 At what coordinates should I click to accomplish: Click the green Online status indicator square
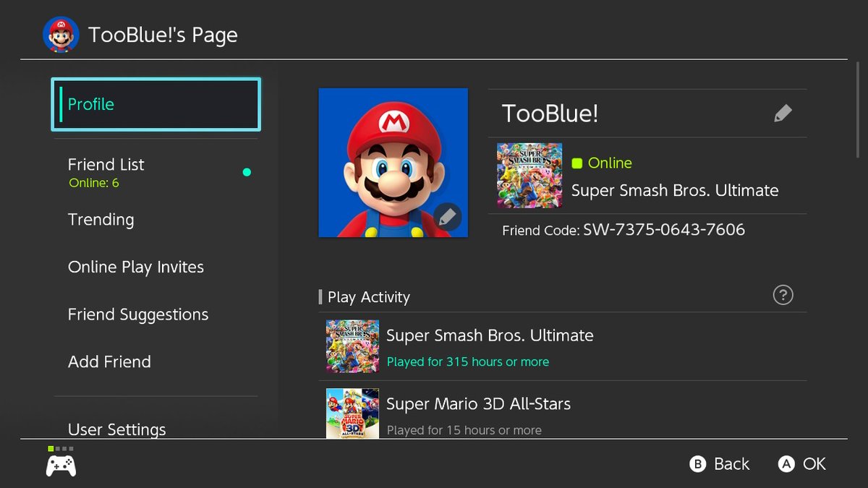pos(577,163)
